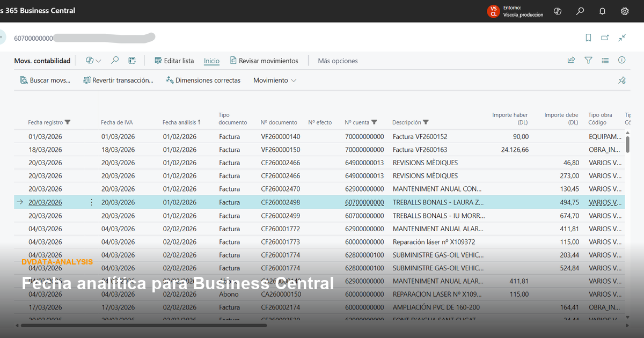
Task: Click Dimensiones correctas action
Action: click(x=203, y=80)
